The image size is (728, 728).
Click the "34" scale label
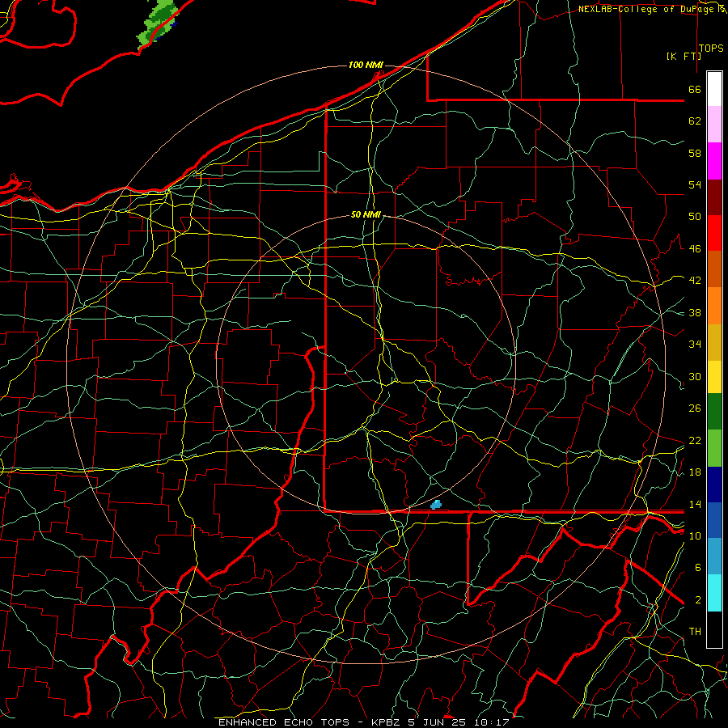pyautogui.click(x=695, y=344)
